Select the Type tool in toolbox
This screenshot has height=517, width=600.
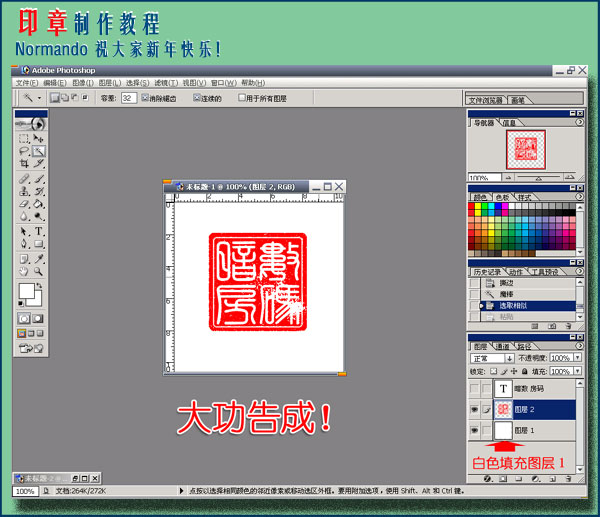click(x=39, y=231)
